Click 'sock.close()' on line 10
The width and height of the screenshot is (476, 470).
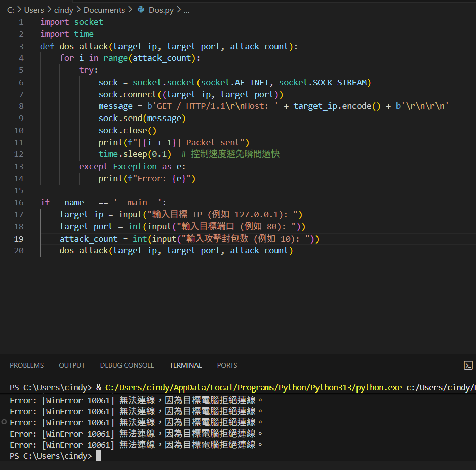coord(128,131)
